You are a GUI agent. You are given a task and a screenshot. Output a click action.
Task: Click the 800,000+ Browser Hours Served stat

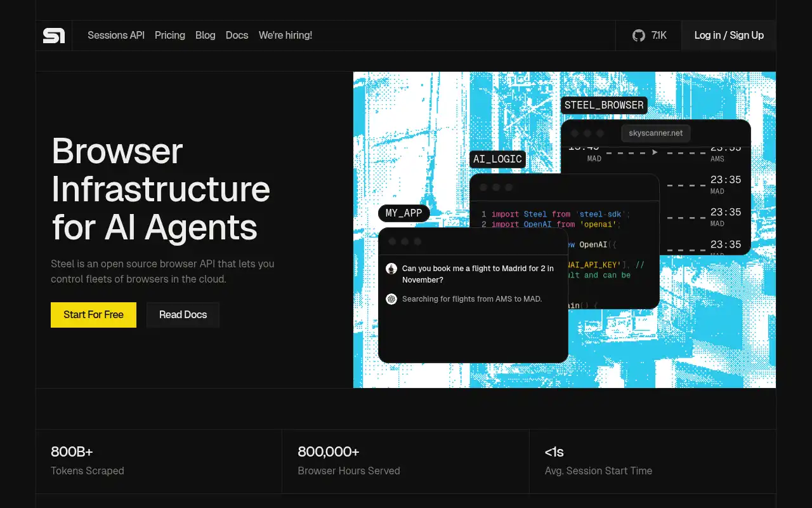405,462
